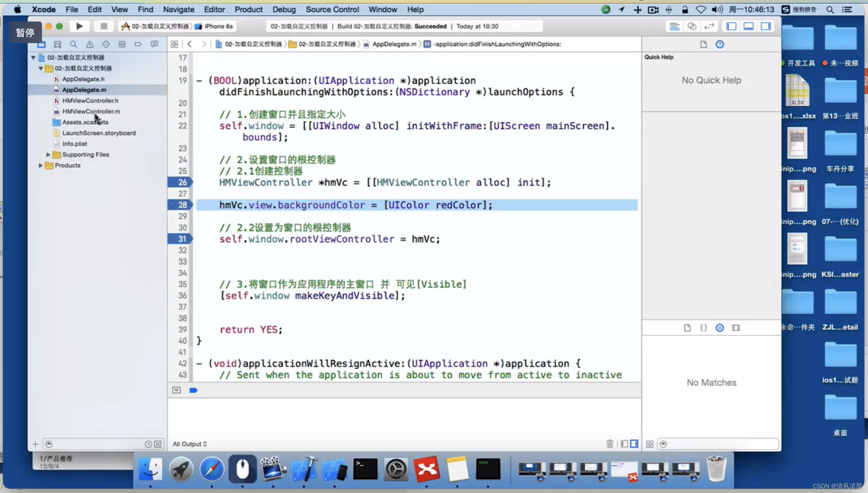Image resolution: width=868 pixels, height=493 pixels.
Task: Click the scheme selector iPhone 6s
Action: [219, 26]
